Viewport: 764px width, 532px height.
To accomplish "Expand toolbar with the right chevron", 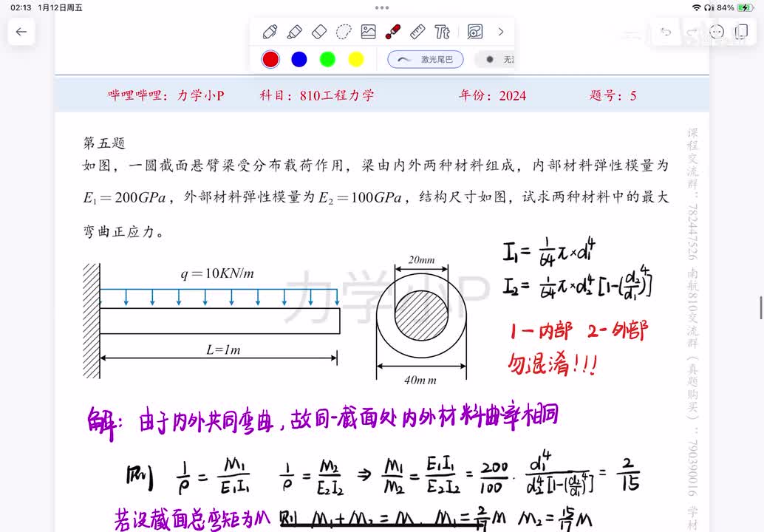I will click(501, 33).
